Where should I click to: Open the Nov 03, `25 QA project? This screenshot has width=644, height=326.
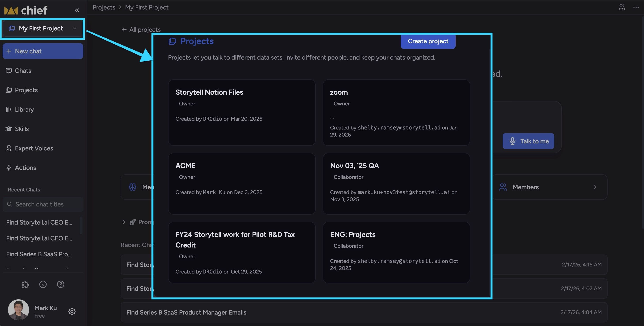tap(396, 184)
